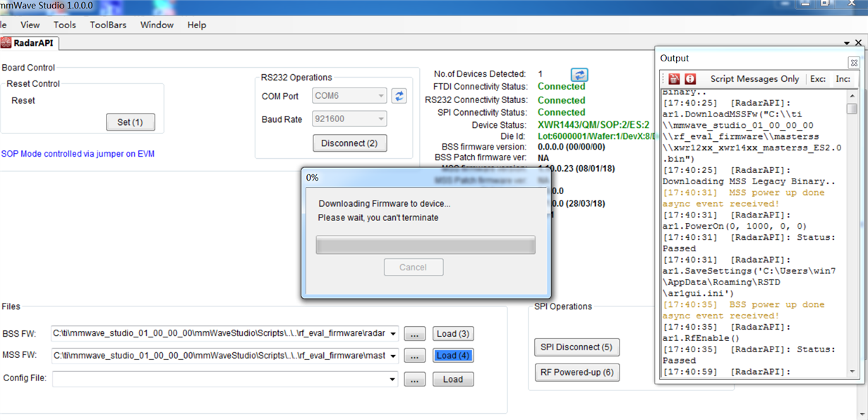Refresh the detected devices count
868x420 pixels.
tap(579, 74)
